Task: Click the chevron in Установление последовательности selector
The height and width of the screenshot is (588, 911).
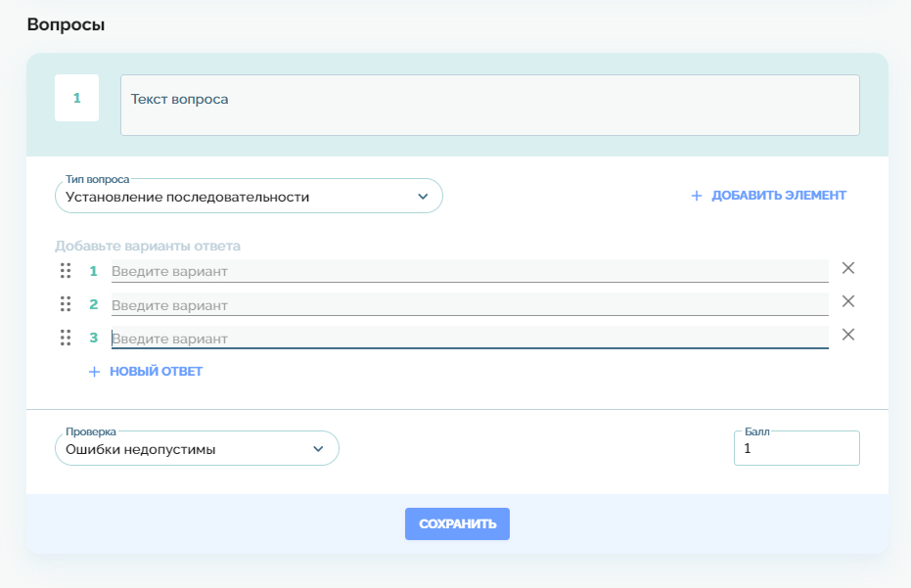Action: (423, 197)
